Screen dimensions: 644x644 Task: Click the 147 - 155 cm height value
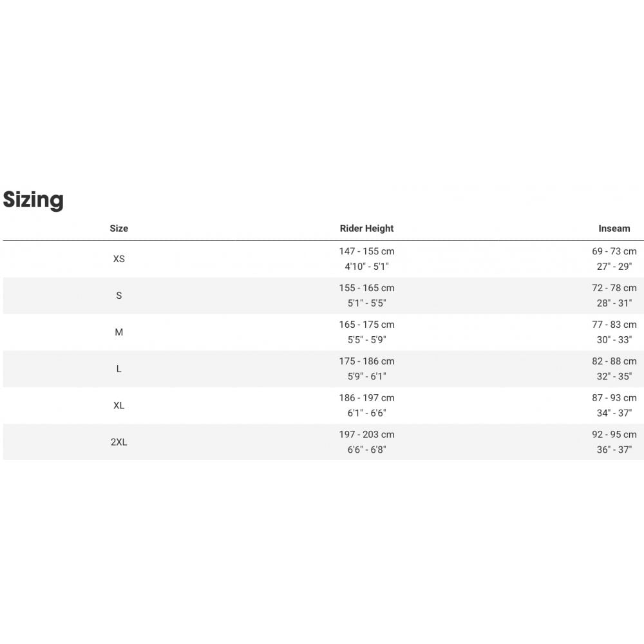pos(366,251)
